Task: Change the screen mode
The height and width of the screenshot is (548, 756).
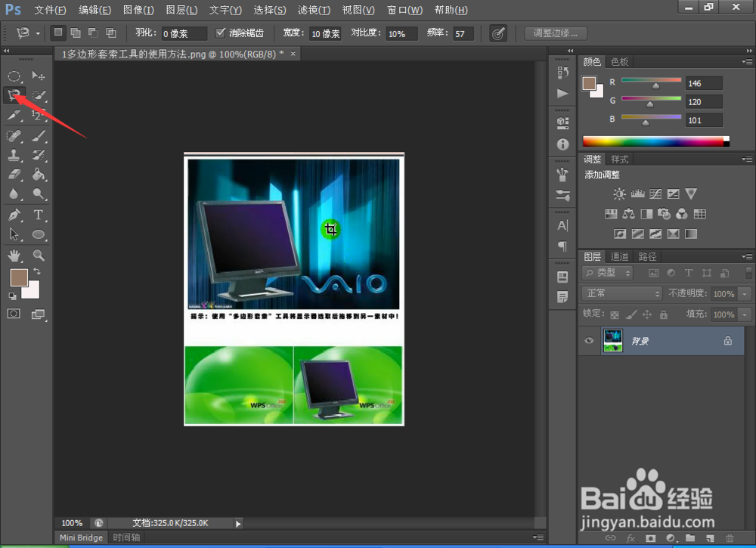Action: 38,314
